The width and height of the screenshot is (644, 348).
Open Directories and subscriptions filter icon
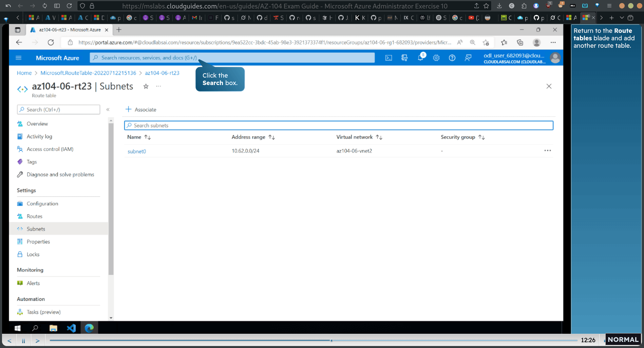pos(404,58)
